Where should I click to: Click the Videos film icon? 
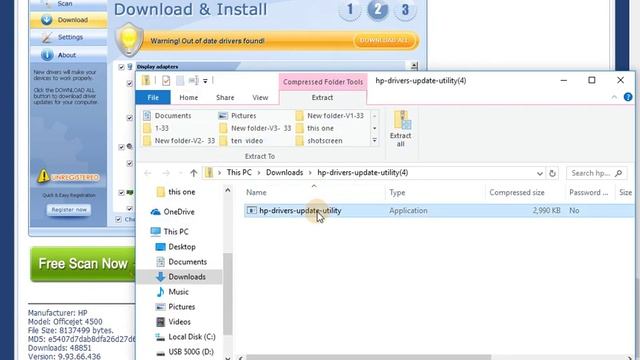pos(160,322)
